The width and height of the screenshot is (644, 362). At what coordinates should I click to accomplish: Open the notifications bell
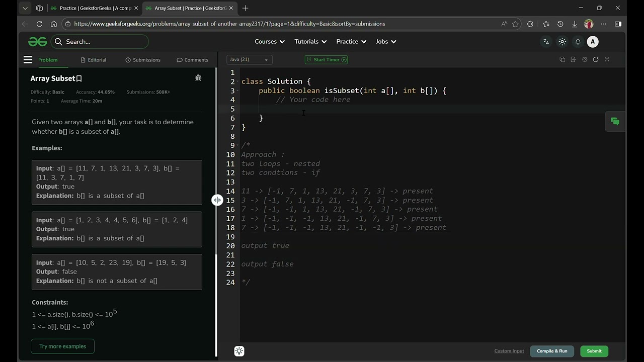click(578, 42)
